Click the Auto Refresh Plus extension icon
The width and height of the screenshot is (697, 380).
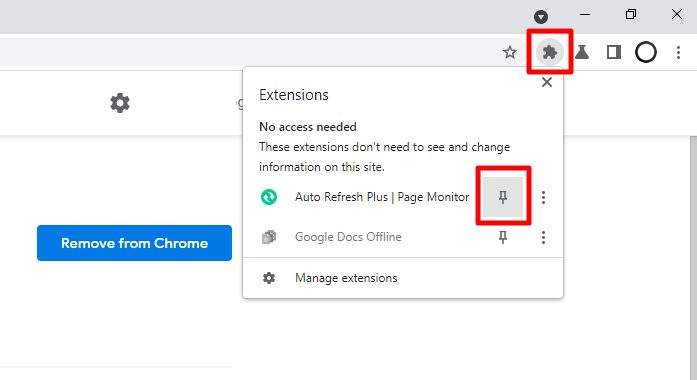coord(269,197)
